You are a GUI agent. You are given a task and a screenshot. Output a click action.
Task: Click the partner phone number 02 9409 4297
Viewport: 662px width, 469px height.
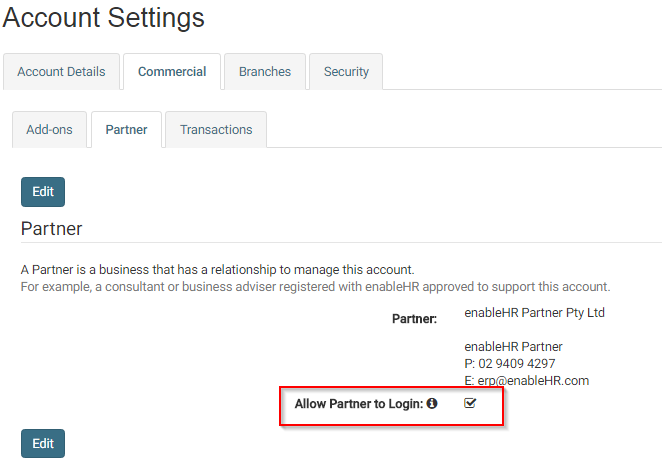click(517, 363)
